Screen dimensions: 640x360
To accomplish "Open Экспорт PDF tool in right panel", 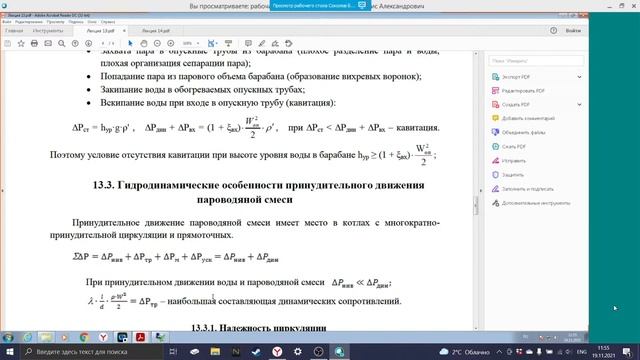I will 516,77.
